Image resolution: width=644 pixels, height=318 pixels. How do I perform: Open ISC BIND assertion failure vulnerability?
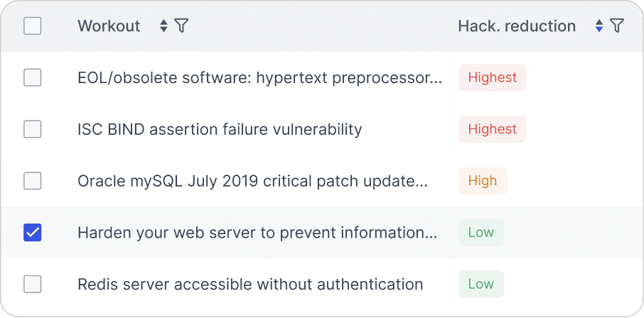coord(220,129)
